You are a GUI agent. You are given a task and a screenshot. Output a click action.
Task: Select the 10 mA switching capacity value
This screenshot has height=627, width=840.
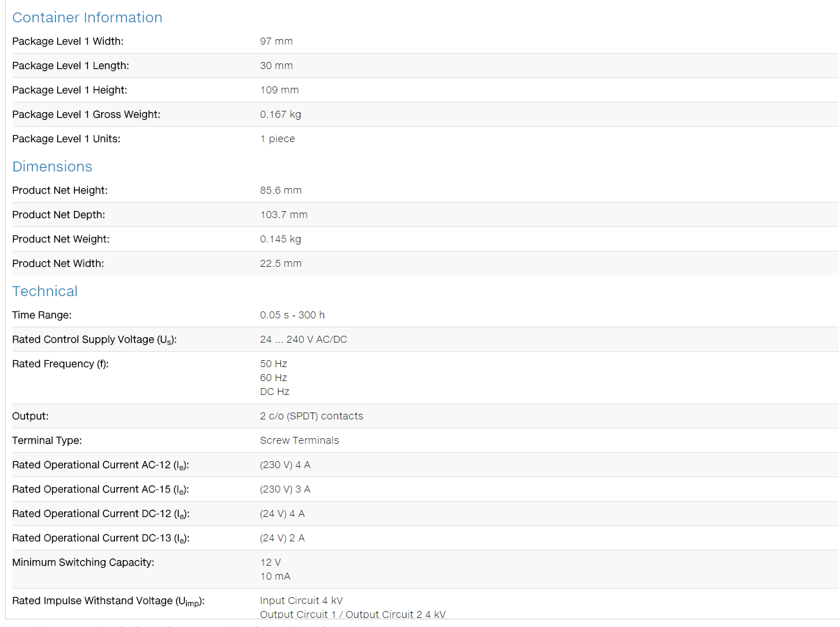[x=275, y=576]
